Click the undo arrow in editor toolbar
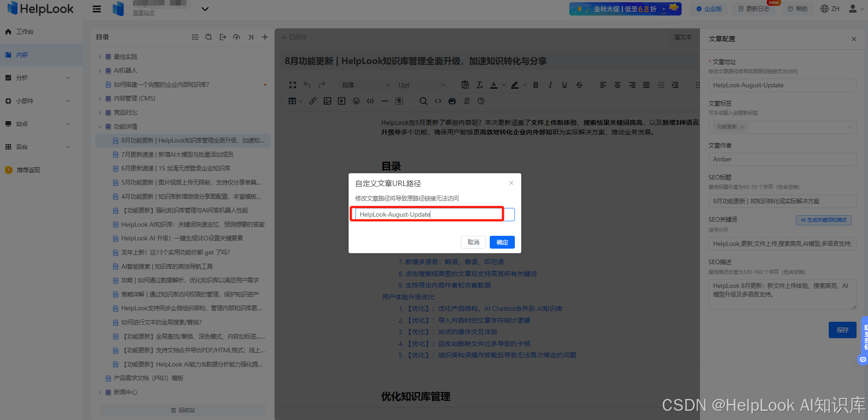The image size is (868, 420). click(307, 85)
